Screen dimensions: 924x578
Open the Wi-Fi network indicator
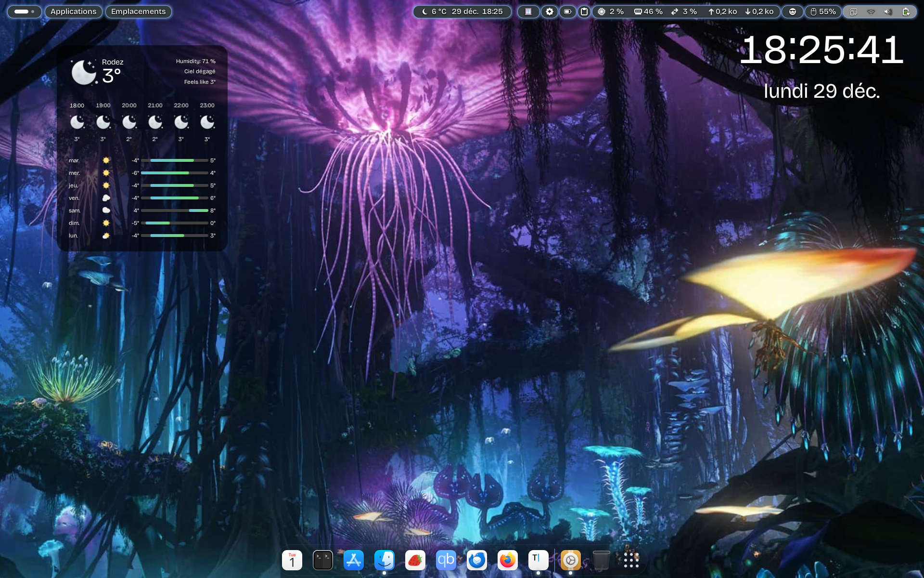point(871,12)
